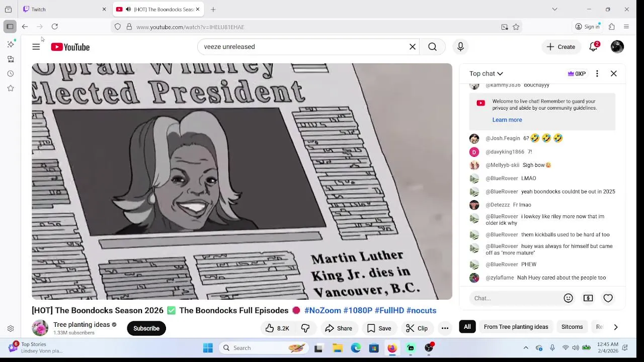Screen dimensions: 644x362
Task: Open the sidebar AI sparkle icon
Action: point(11,44)
